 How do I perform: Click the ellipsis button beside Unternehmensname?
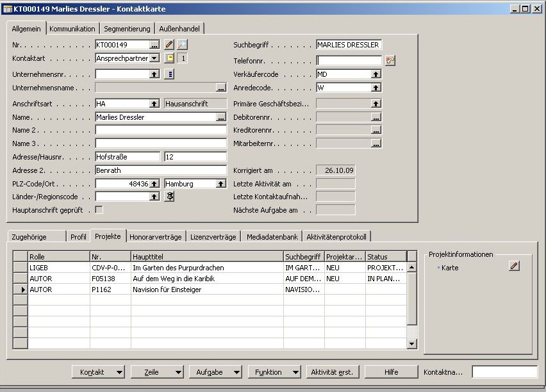tap(221, 88)
